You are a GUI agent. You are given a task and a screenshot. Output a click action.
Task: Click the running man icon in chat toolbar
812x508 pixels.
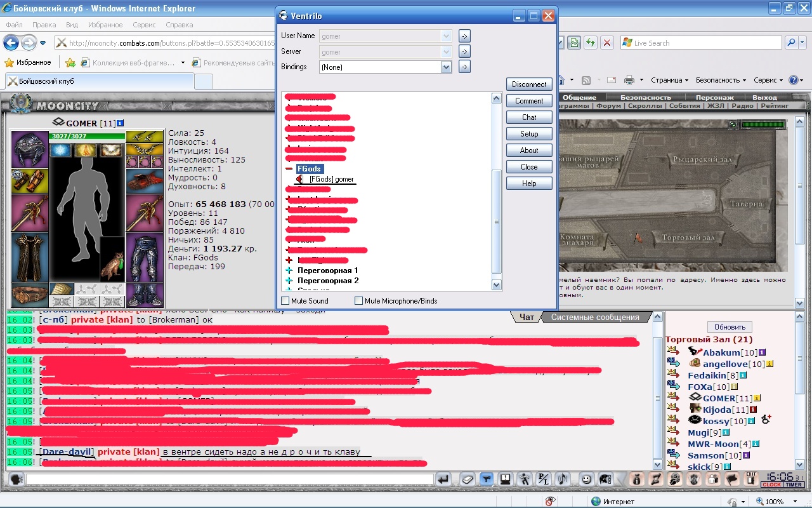(524, 479)
